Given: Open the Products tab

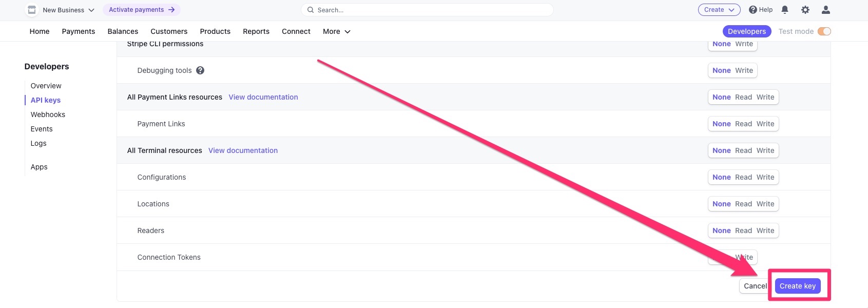Looking at the screenshot, I should 215,31.
